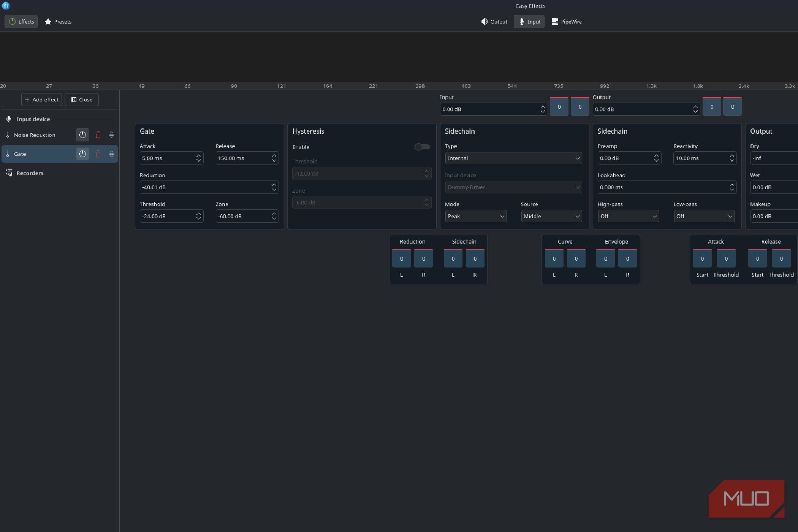Image resolution: width=798 pixels, height=532 pixels.
Task: Decrease the Reactivity value
Action: (732, 161)
